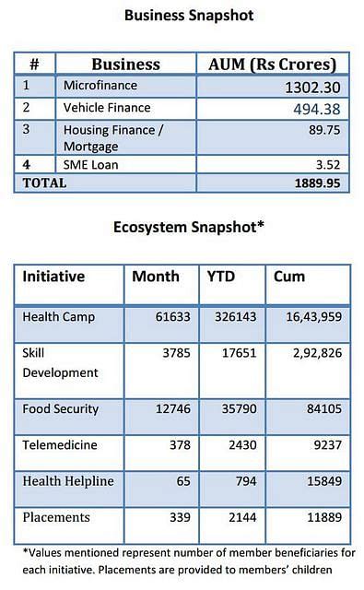Click the Ecosystem Snapshot heading
This screenshot has height=590, width=364.
pyautogui.click(x=189, y=228)
